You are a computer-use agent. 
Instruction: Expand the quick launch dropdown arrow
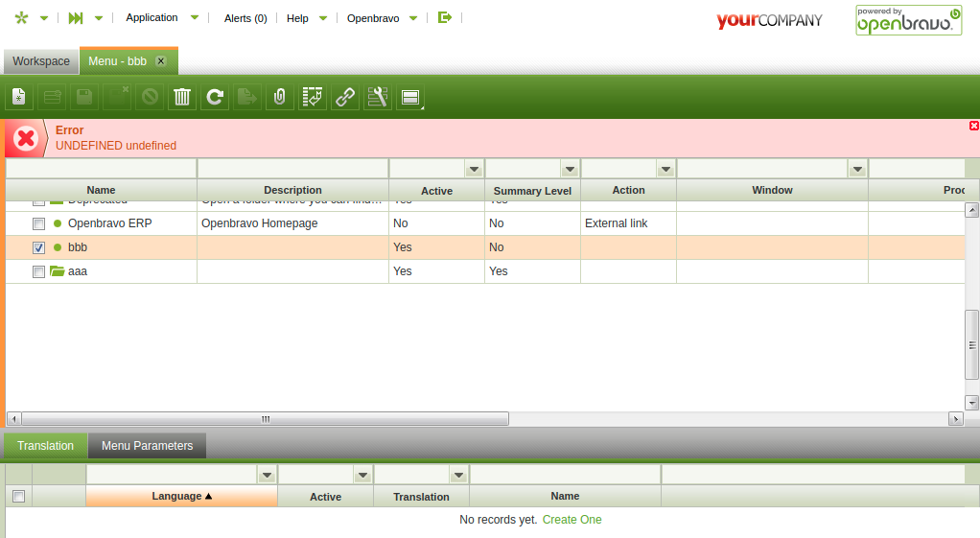(x=99, y=18)
